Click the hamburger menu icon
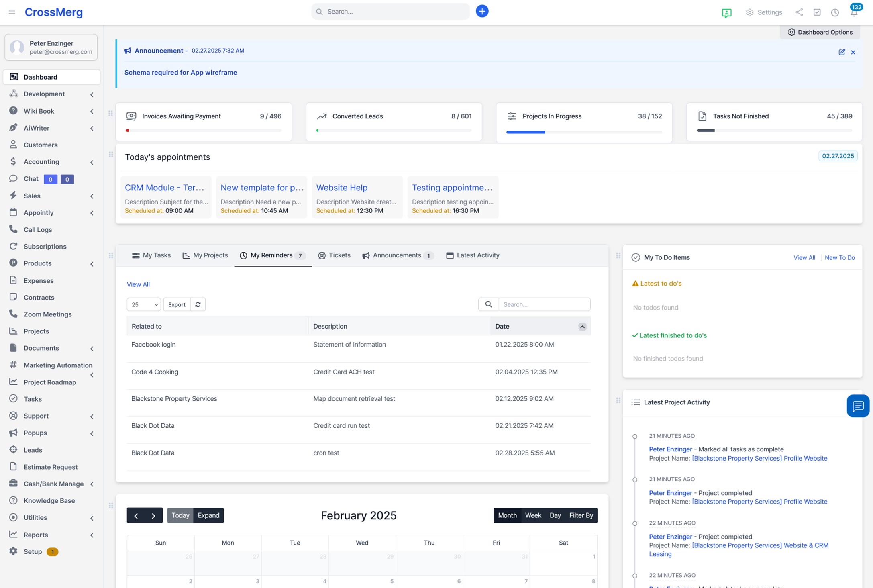This screenshot has width=873, height=588. pyautogui.click(x=12, y=12)
